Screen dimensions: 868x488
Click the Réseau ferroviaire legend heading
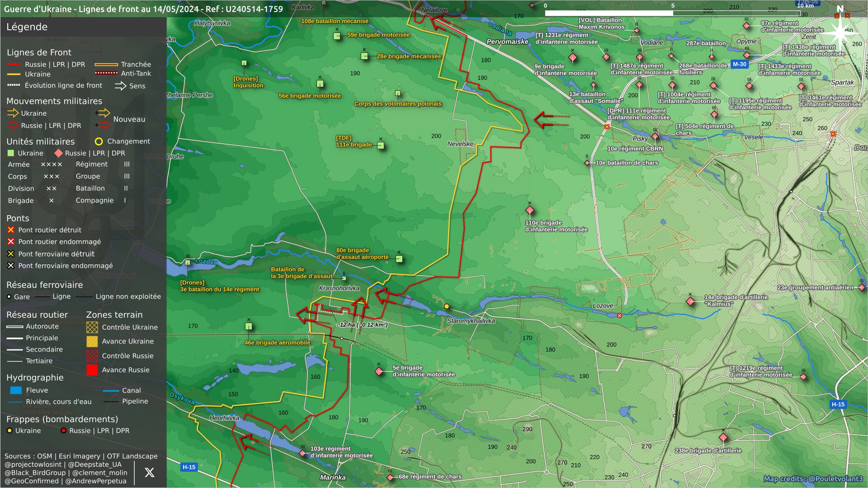[45, 285]
